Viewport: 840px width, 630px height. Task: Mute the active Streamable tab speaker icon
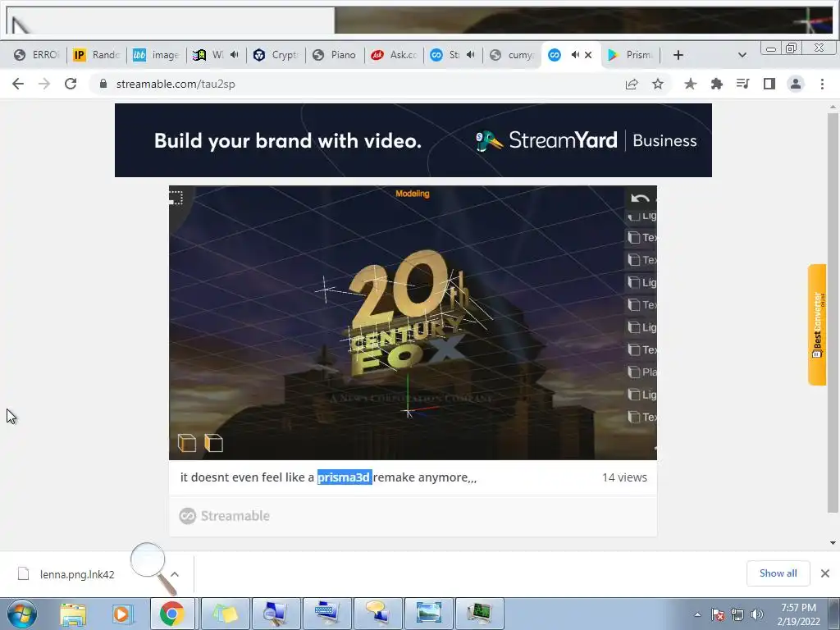[575, 55]
